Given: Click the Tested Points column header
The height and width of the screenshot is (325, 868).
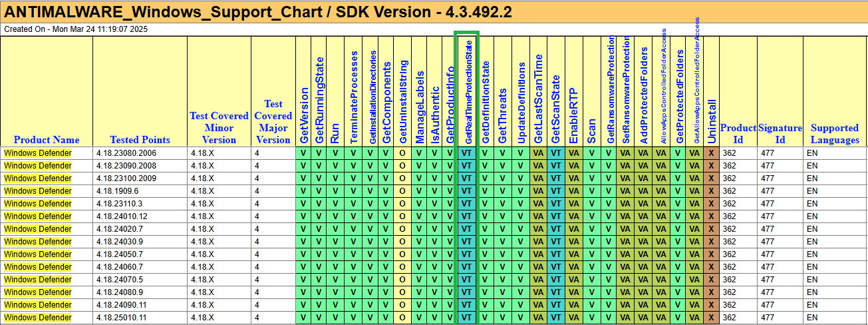Looking at the screenshot, I should (140, 140).
